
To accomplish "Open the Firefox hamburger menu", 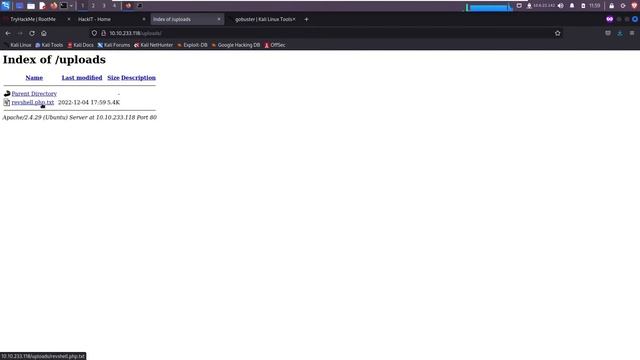I will pyautogui.click(x=632, y=33).
